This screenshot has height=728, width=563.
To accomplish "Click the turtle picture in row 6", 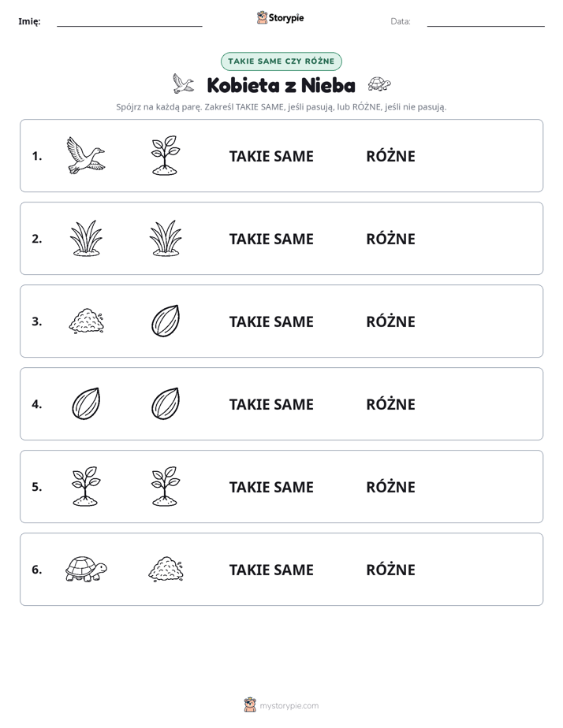I will (x=86, y=569).
